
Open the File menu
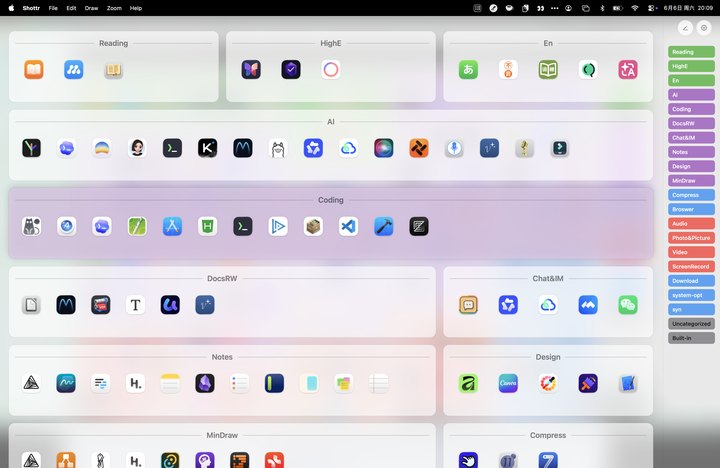tap(53, 8)
